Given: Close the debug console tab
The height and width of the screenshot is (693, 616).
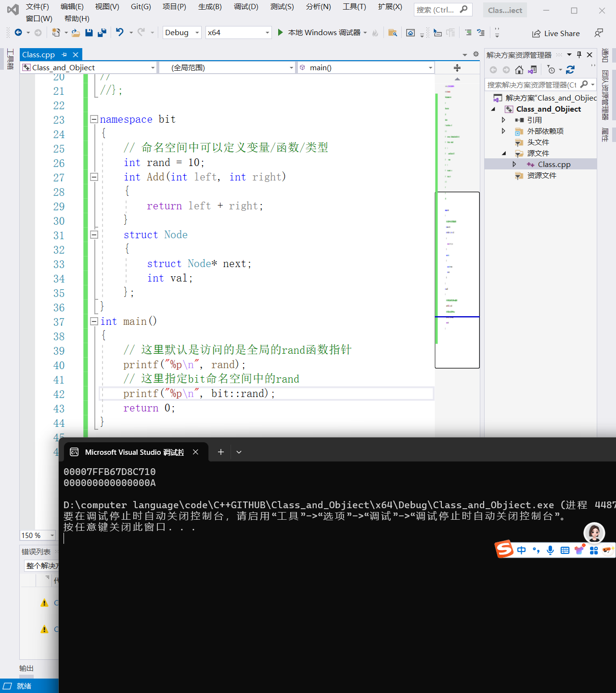Looking at the screenshot, I should coord(195,452).
